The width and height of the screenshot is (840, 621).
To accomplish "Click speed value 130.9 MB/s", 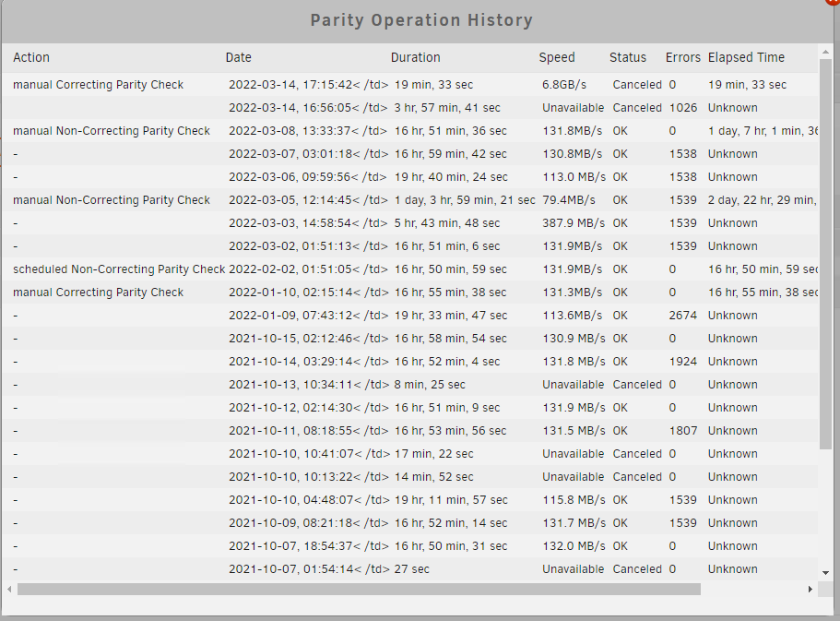I will click(x=574, y=339).
